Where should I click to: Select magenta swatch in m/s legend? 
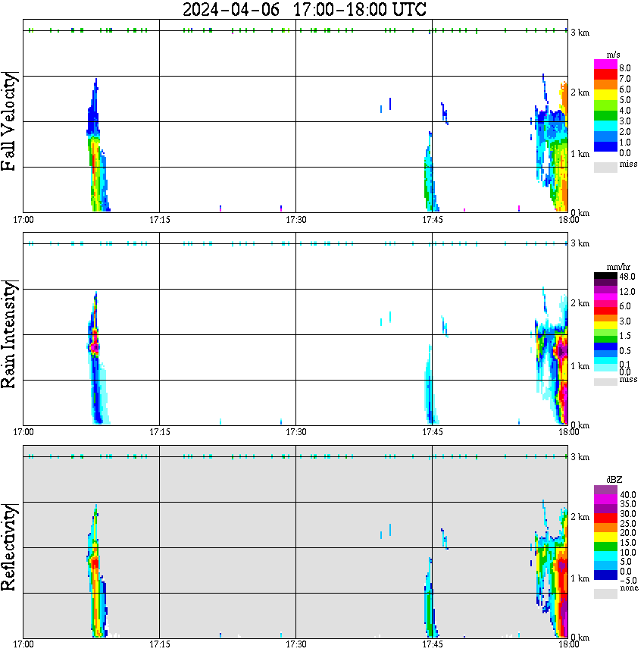605,64
